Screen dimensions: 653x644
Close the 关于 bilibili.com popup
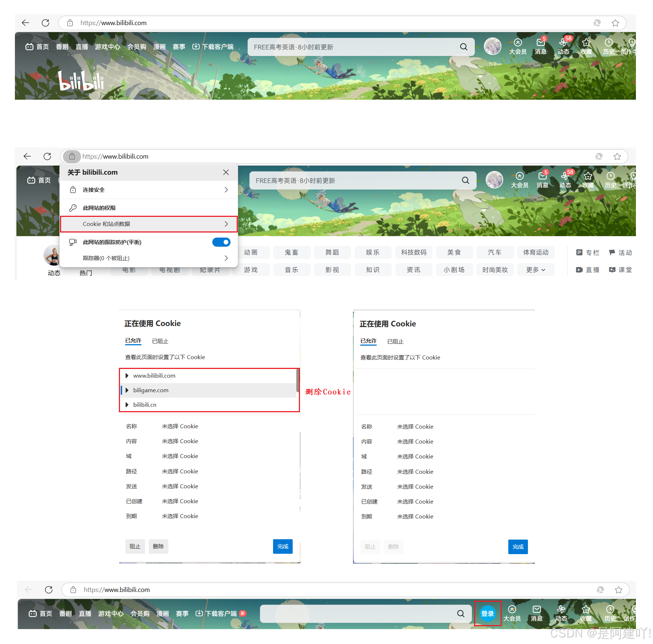(226, 172)
